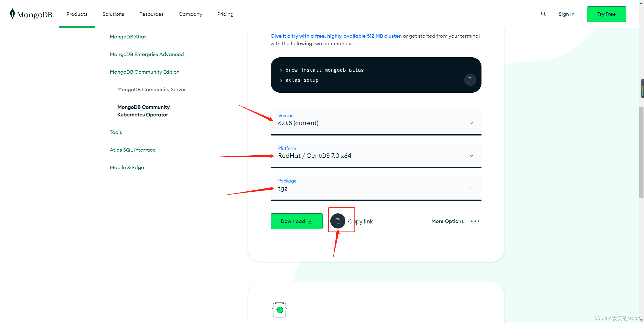Open MongoDB Enterprise Advanced sidebar link
The image size is (644, 323).
coord(147,54)
